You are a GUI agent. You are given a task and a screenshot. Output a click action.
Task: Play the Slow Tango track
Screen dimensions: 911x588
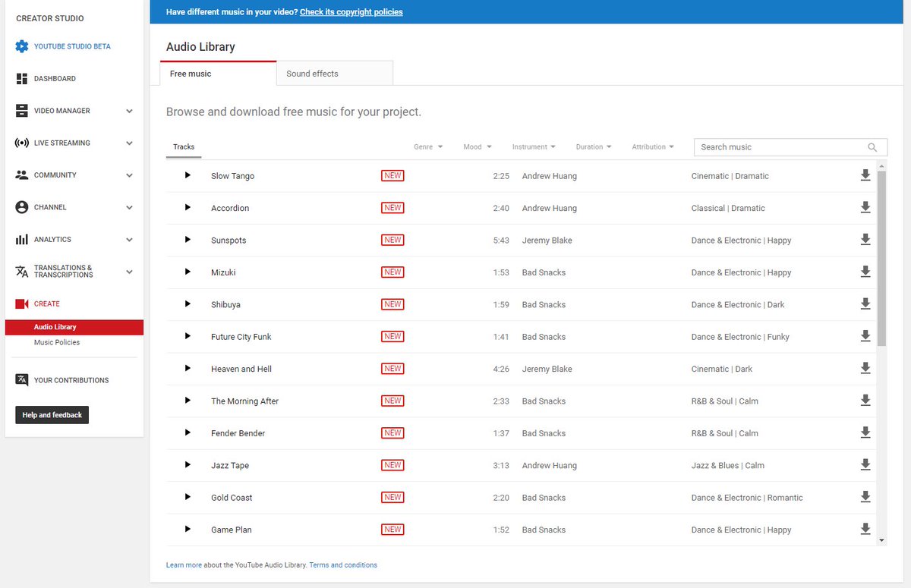coord(188,175)
